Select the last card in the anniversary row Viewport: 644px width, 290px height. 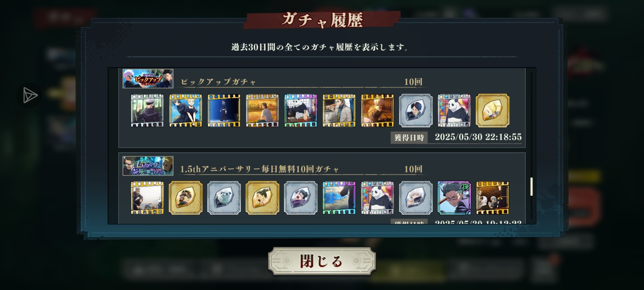(x=493, y=198)
